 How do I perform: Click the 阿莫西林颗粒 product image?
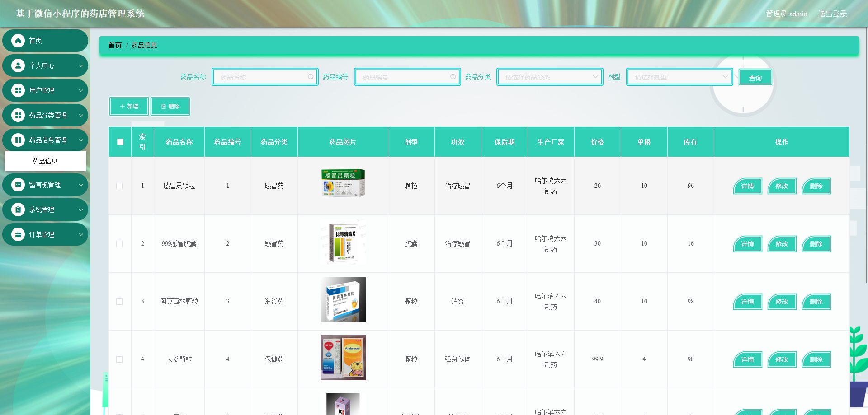(343, 300)
